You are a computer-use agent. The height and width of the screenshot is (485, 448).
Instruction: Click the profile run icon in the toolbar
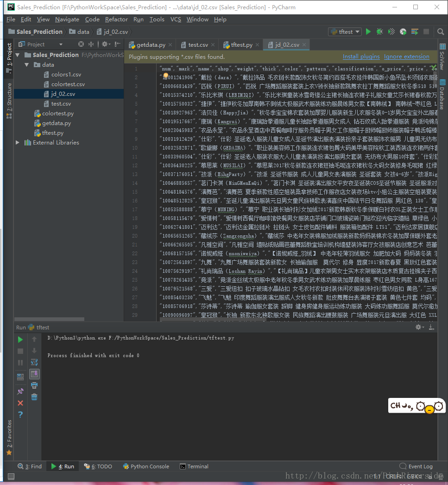pos(403,31)
